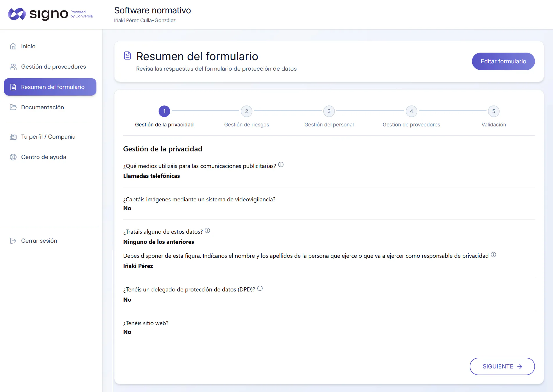The height and width of the screenshot is (392, 553).
Task: Select Resumen del formulario sidebar item
Action: click(50, 87)
